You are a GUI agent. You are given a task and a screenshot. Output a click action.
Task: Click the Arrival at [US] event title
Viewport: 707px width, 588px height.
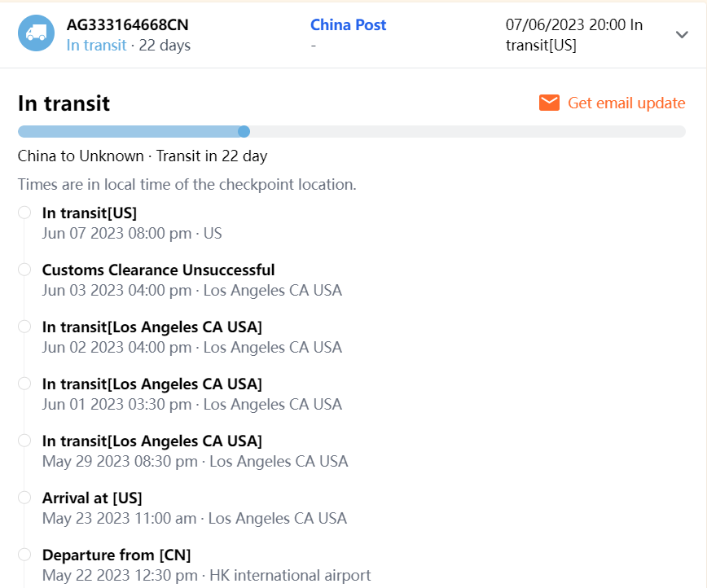(92, 498)
